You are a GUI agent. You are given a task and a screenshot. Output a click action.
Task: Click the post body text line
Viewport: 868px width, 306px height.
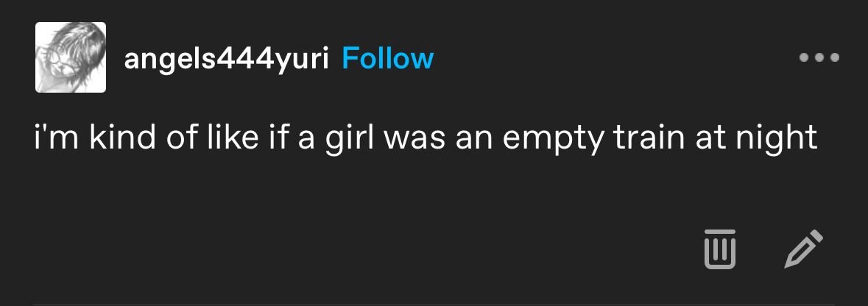[x=426, y=138]
